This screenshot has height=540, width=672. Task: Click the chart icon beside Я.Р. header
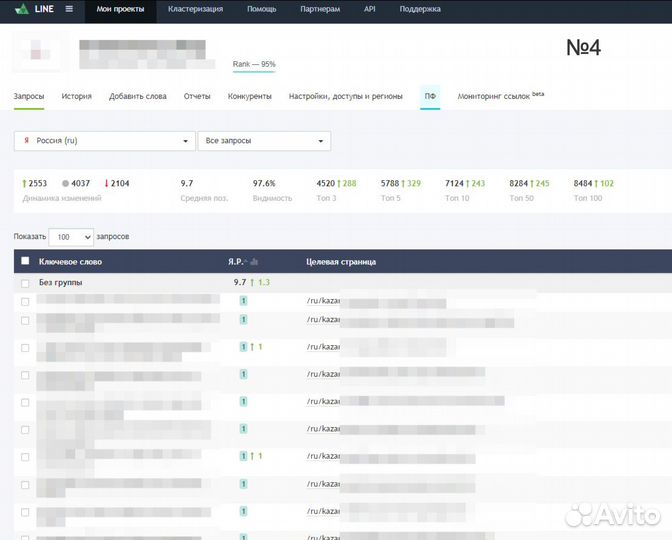click(x=254, y=262)
